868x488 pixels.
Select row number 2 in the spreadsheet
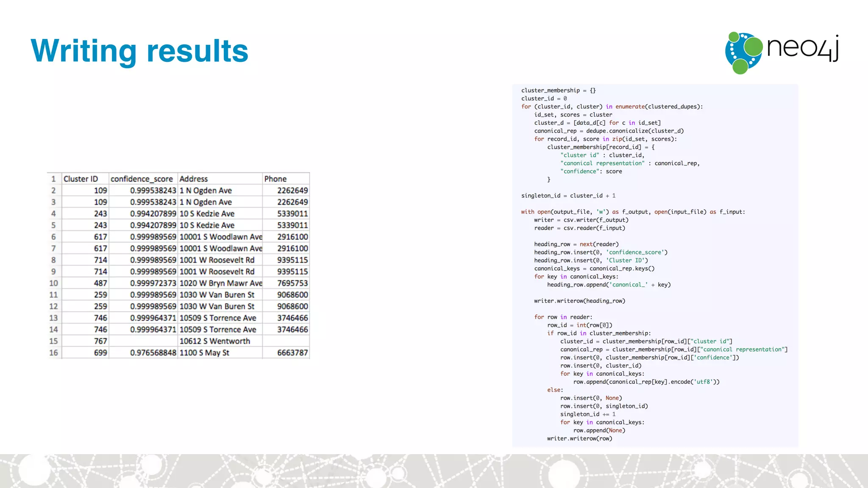point(54,191)
